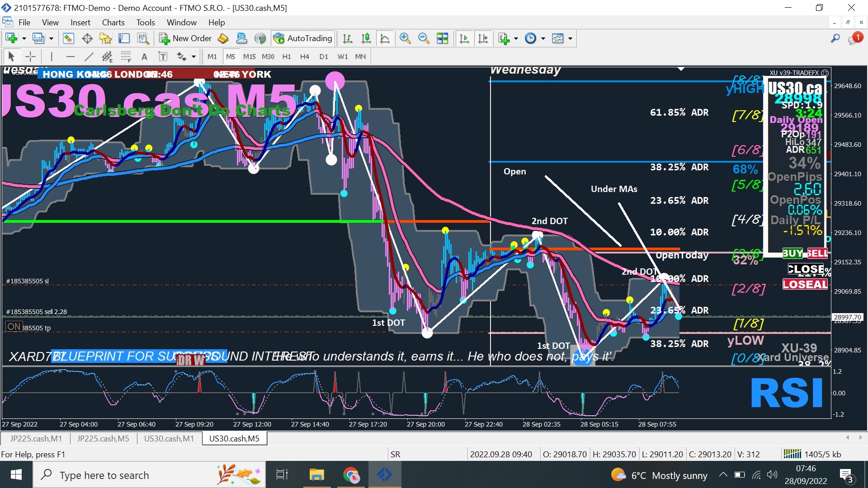Screen dimensions: 868x488
Task: Select the H1 timeframe button
Action: pyautogui.click(x=287, y=56)
